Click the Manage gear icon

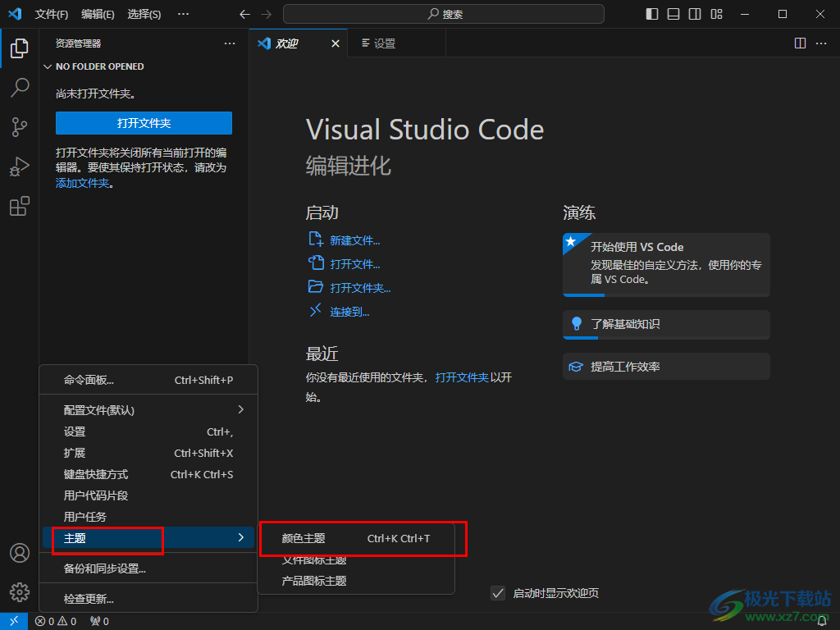(x=20, y=592)
